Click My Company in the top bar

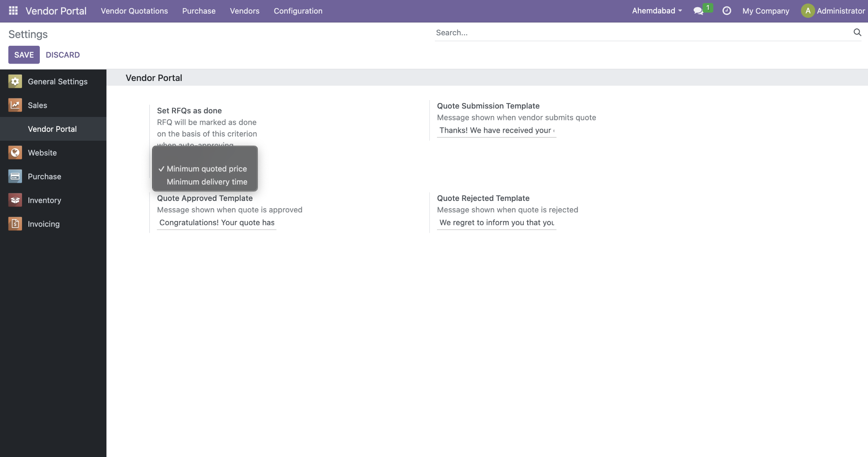(x=765, y=11)
